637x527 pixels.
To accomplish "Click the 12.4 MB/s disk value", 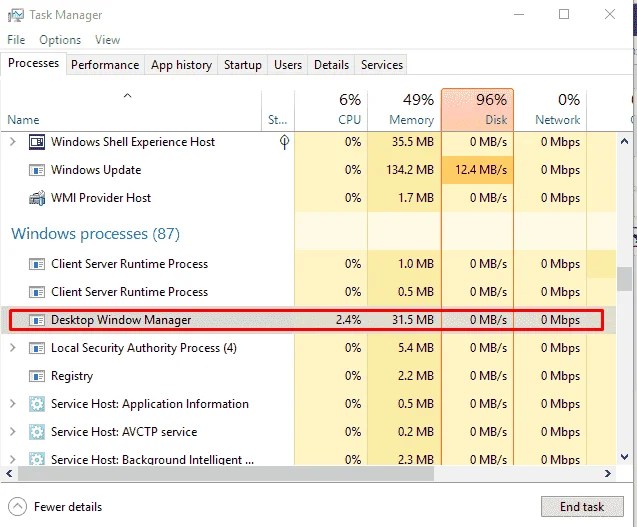I will [x=481, y=170].
